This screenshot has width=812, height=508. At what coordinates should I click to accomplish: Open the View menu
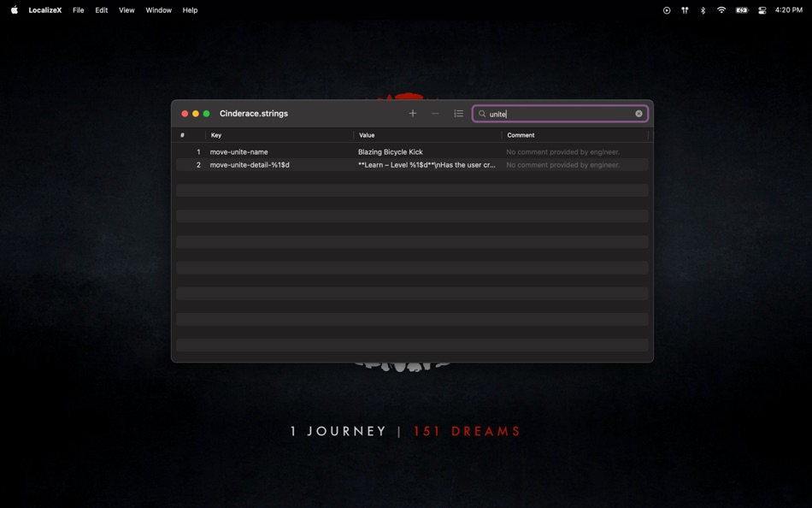tap(127, 10)
